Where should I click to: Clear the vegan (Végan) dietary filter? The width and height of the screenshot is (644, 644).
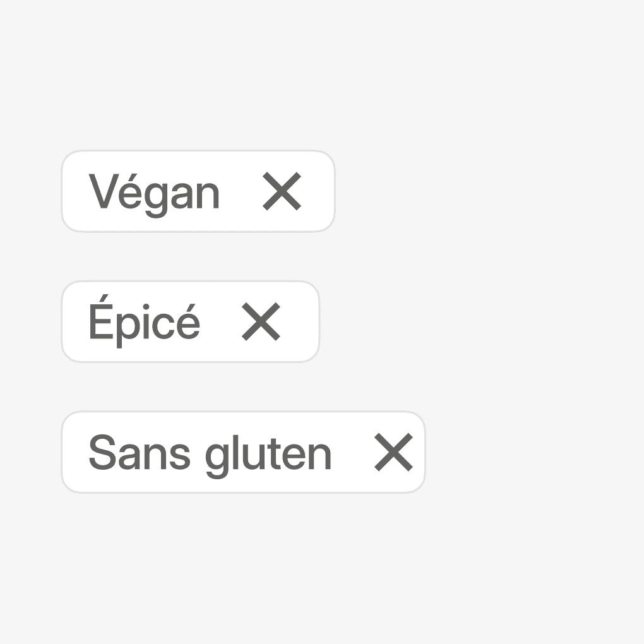point(282,191)
